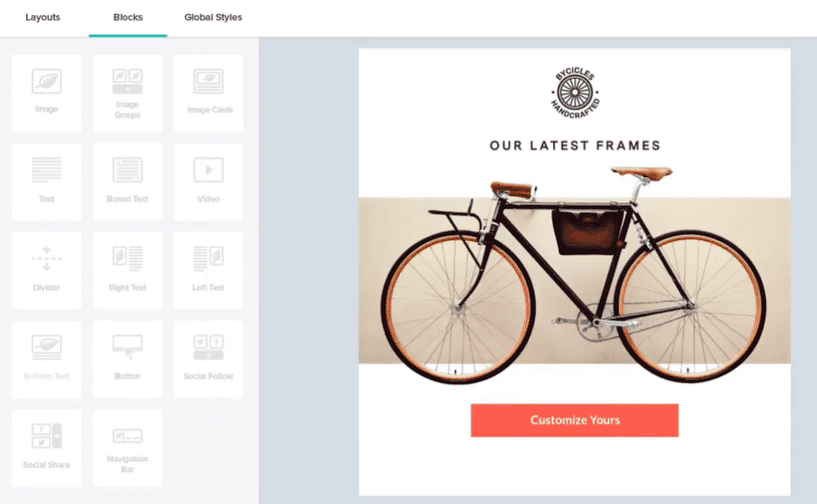Image resolution: width=817 pixels, height=504 pixels.
Task: Pick the Right Text block
Action: [x=127, y=270]
